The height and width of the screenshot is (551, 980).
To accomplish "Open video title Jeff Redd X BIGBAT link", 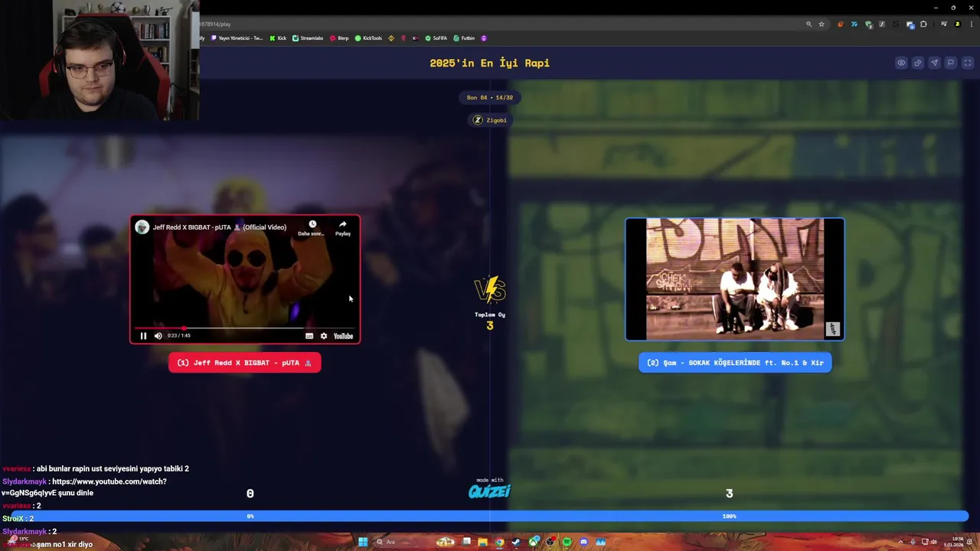I will (220, 227).
